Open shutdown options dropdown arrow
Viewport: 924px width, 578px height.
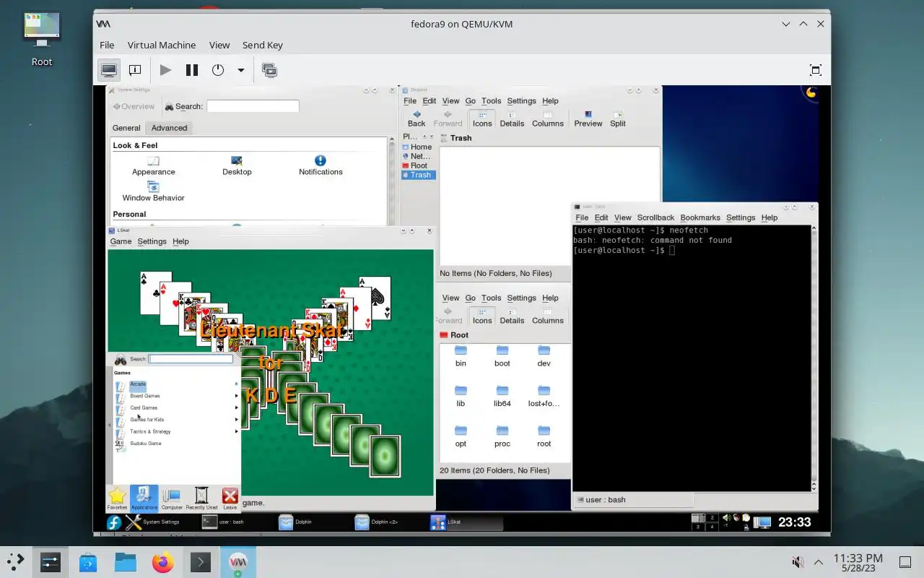[x=240, y=70]
